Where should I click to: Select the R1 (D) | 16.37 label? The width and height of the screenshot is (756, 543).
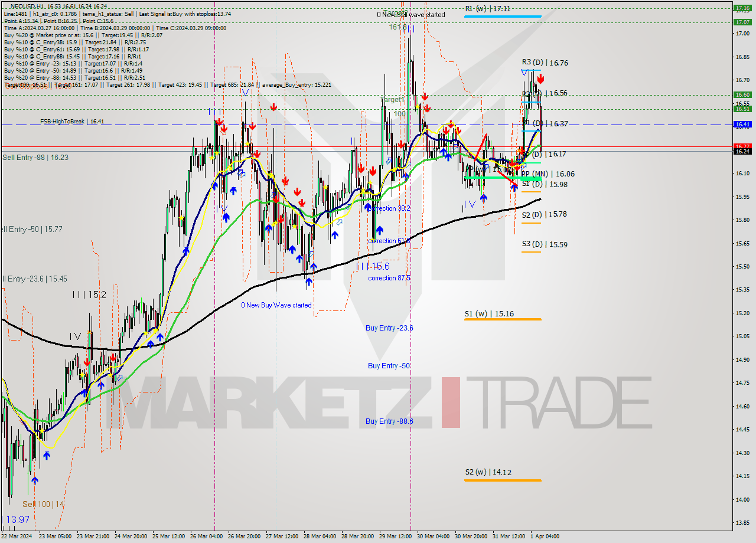(x=546, y=124)
